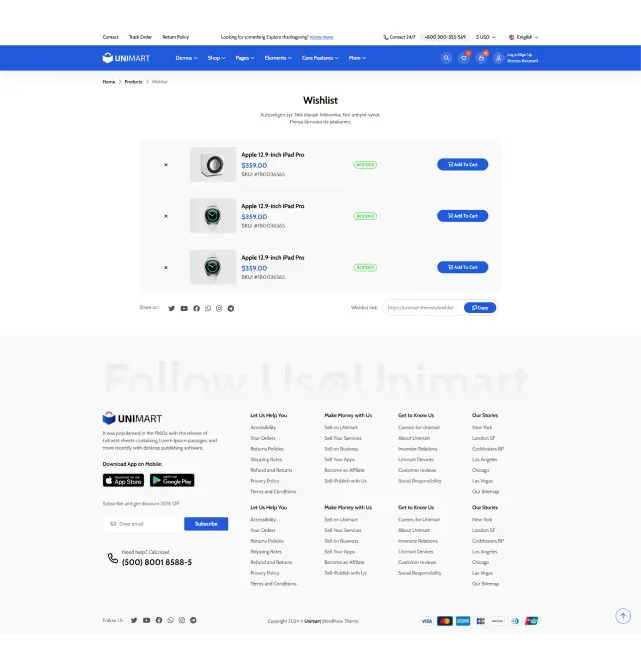Click the Visa payment icon
This screenshot has height=663, width=641.
[x=427, y=621]
